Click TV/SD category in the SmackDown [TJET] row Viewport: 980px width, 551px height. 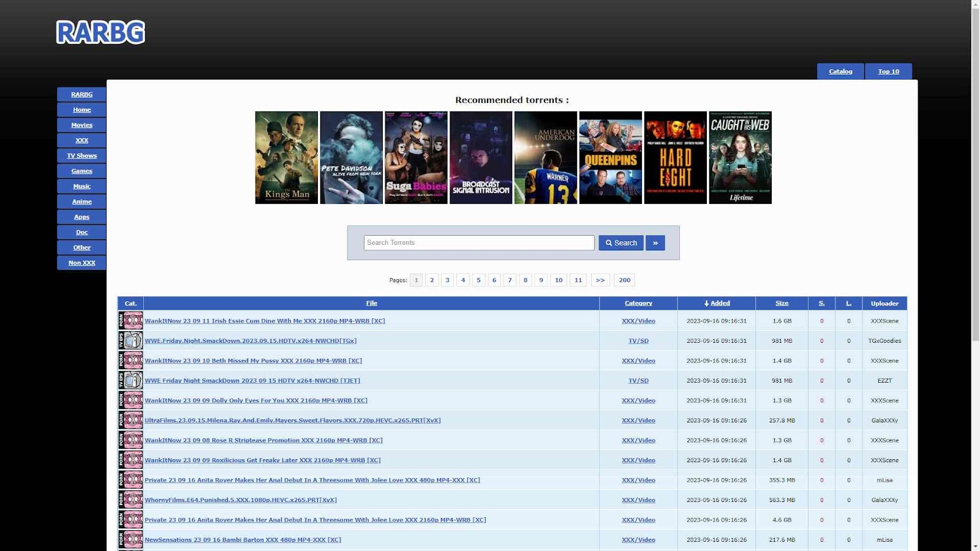pos(638,381)
